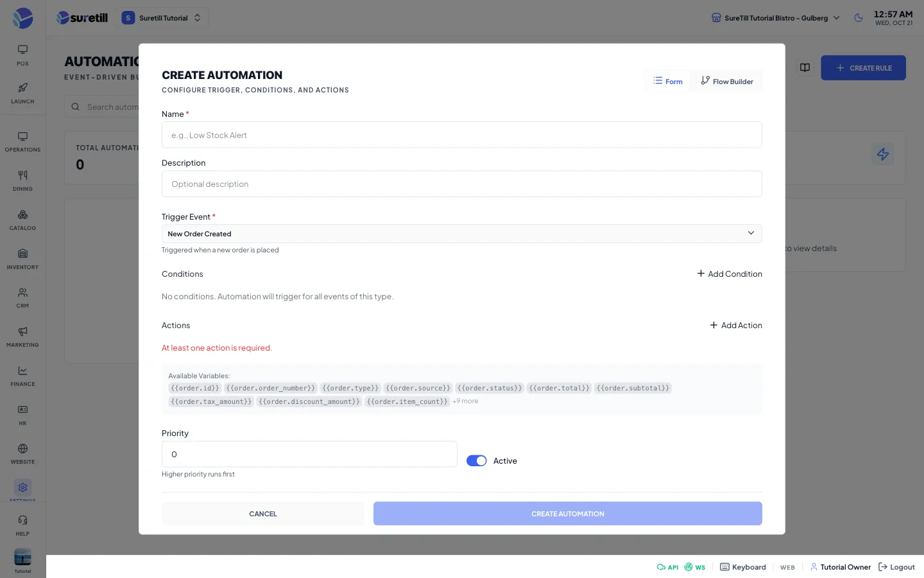The image size is (924, 578).
Task: Click Logout in the footer
Action: (x=896, y=567)
